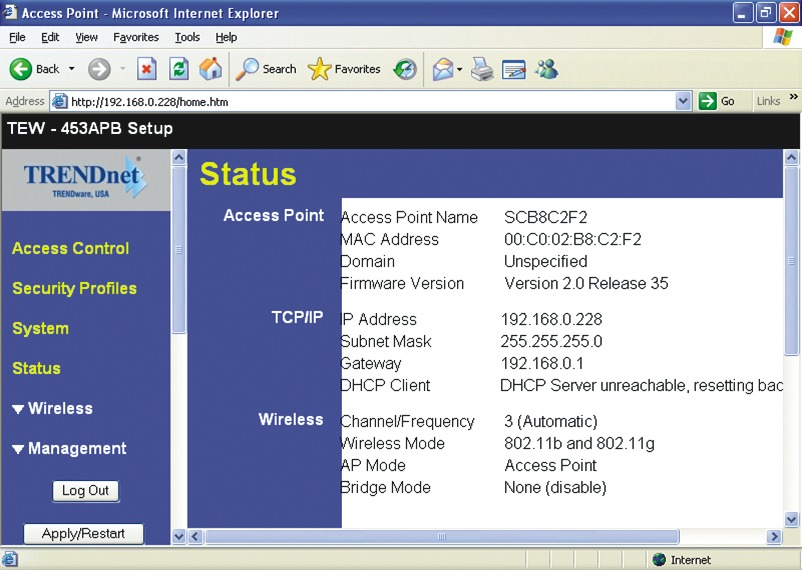Viewport: 802px width, 570px height.
Task: Open Mail button dropdown arrow
Action: tap(459, 69)
